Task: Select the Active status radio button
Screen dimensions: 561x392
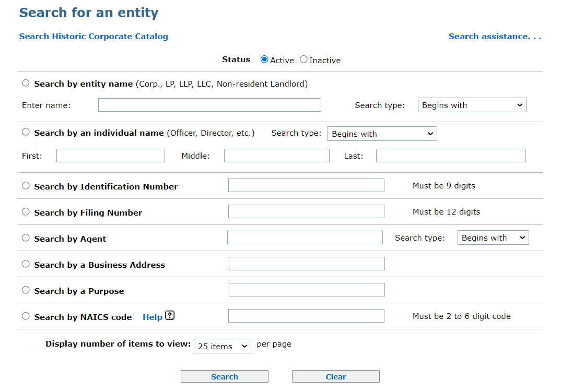Action: 264,60
